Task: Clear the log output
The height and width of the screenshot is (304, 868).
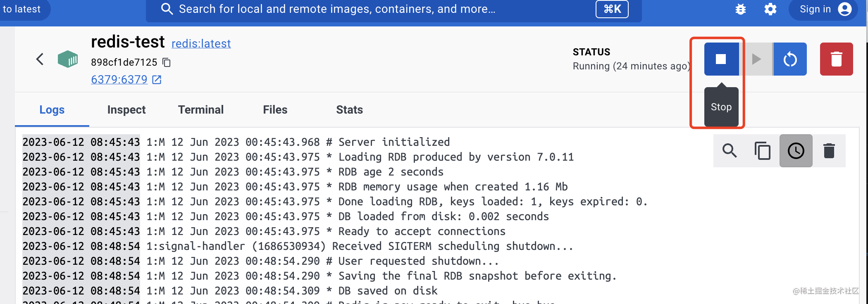Action: 829,151
